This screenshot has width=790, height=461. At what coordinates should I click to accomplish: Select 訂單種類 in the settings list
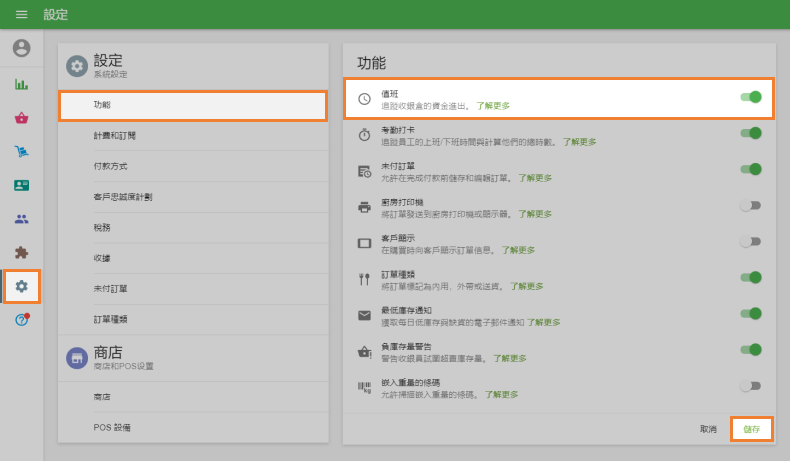pos(193,319)
